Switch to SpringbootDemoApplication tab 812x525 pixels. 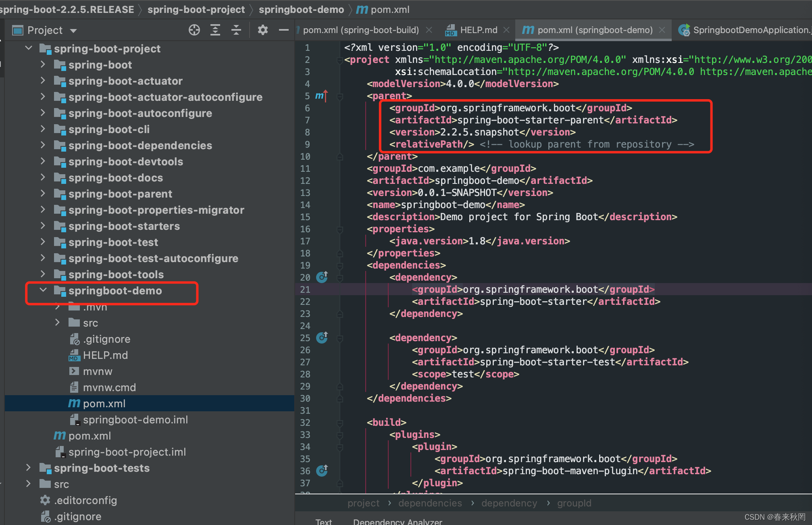click(x=745, y=30)
